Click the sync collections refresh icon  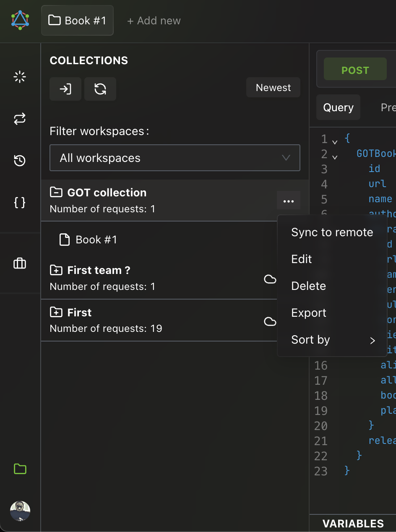100,89
